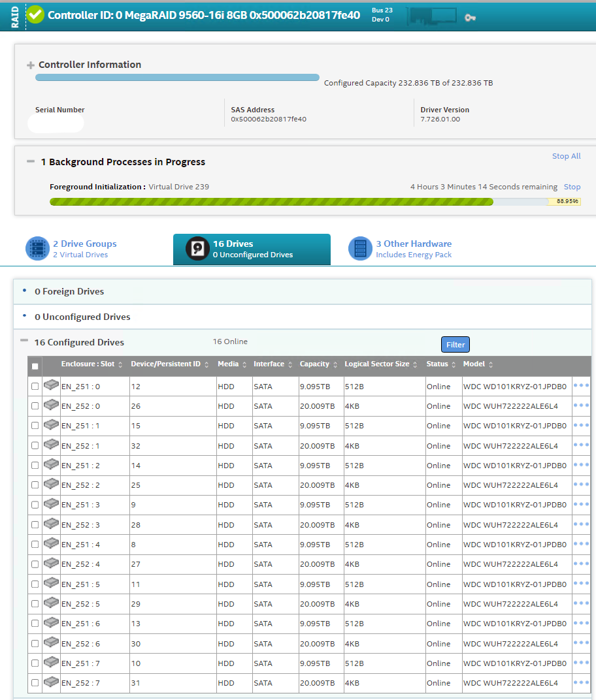Click the Drive Groups icon
The height and width of the screenshot is (700, 596).
(37, 249)
